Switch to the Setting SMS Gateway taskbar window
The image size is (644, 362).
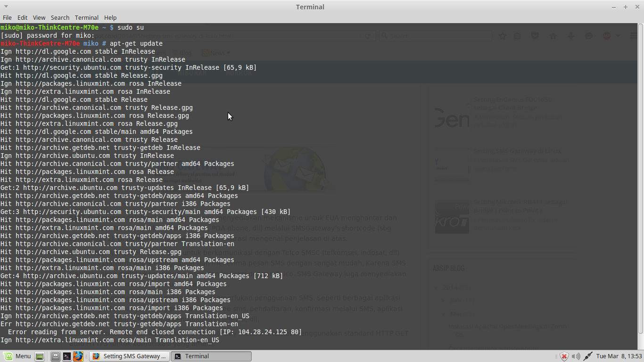click(x=130, y=356)
